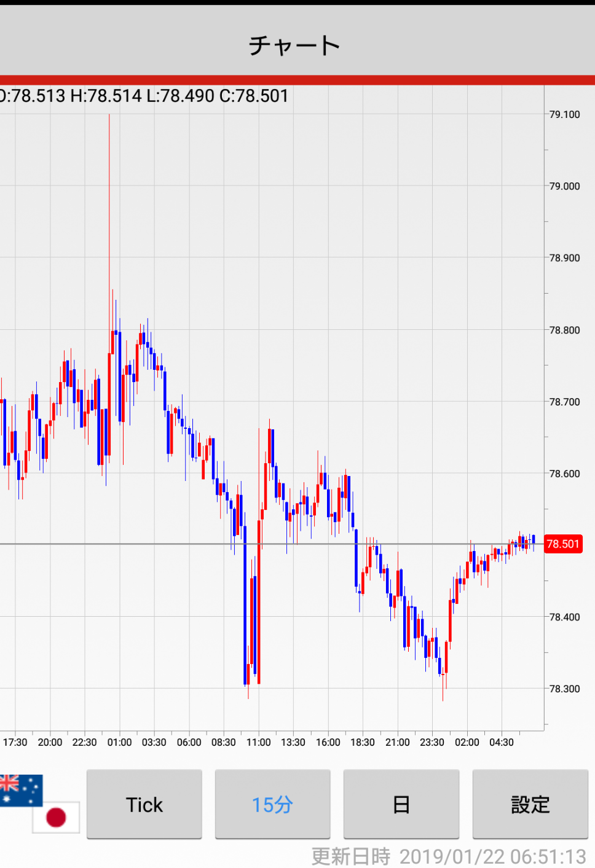Select the 01:00 time axis label
The width and height of the screenshot is (595, 868).
click(x=119, y=742)
